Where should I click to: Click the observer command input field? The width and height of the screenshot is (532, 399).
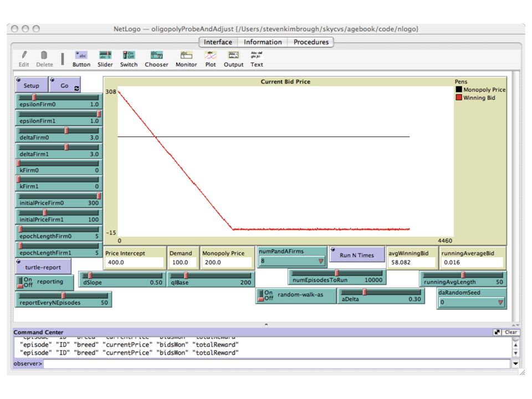277,364
